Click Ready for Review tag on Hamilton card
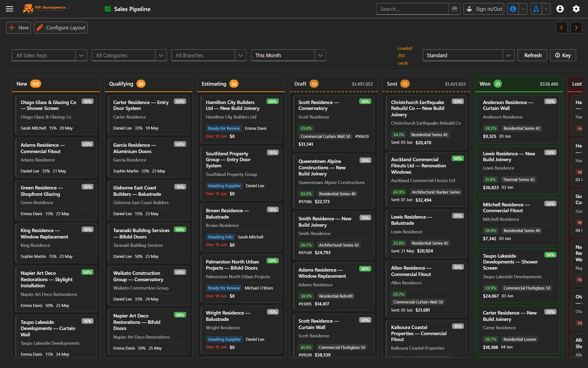Viewport: 588px width, 368px height. click(224, 128)
